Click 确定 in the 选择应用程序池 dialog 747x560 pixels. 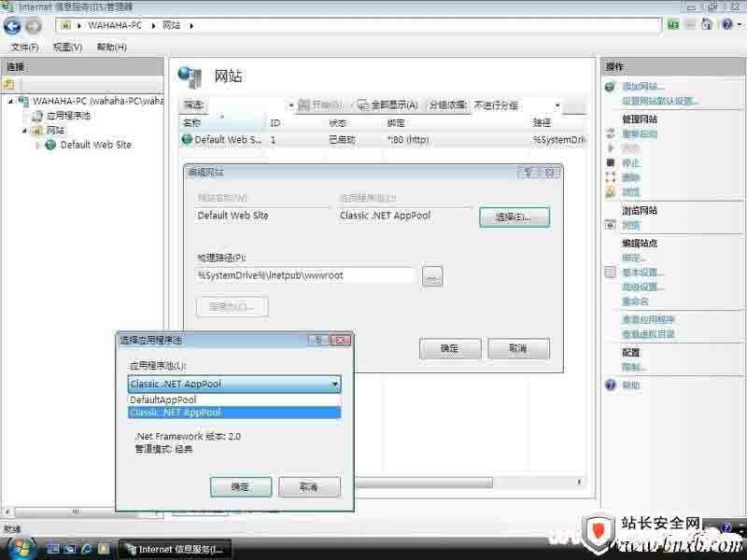240,487
